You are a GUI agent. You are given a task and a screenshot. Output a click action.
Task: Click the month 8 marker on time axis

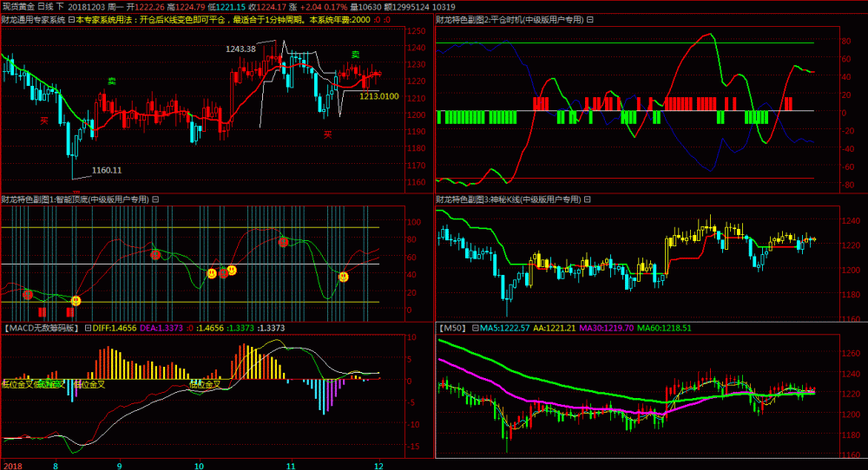(56, 466)
